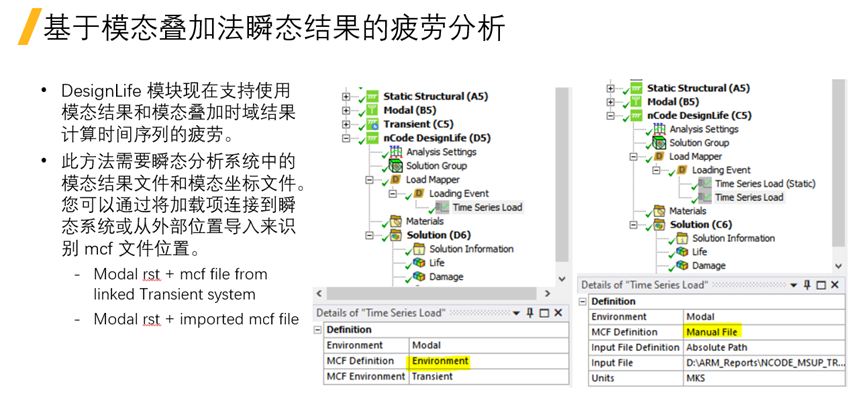Click the Solution Information icon under Solution (C6)
Screen dimensions: 865x409
(x=682, y=238)
